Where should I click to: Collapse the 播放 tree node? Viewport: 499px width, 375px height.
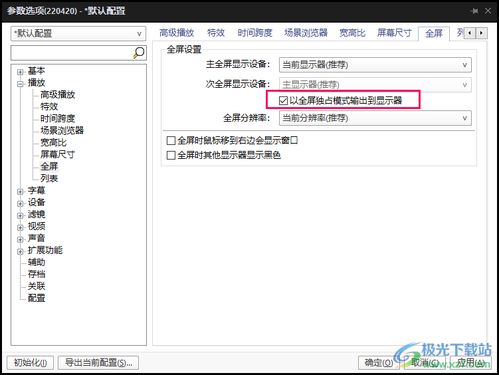click(x=20, y=84)
